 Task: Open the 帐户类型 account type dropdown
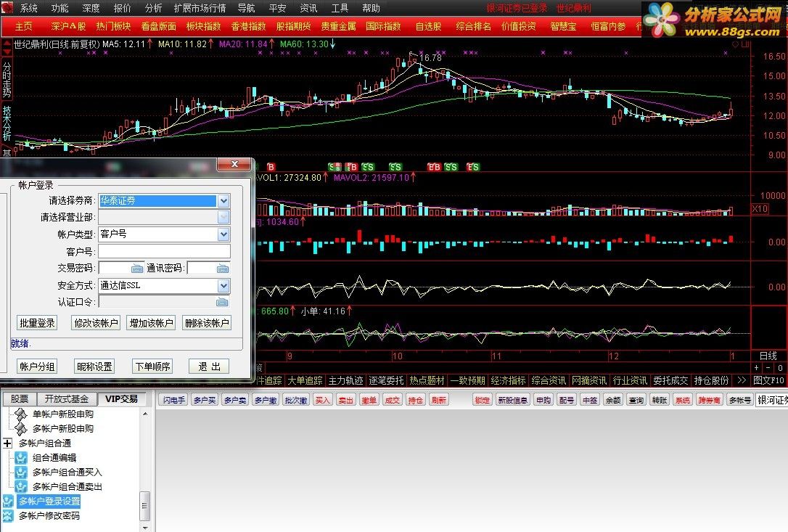tap(223, 234)
